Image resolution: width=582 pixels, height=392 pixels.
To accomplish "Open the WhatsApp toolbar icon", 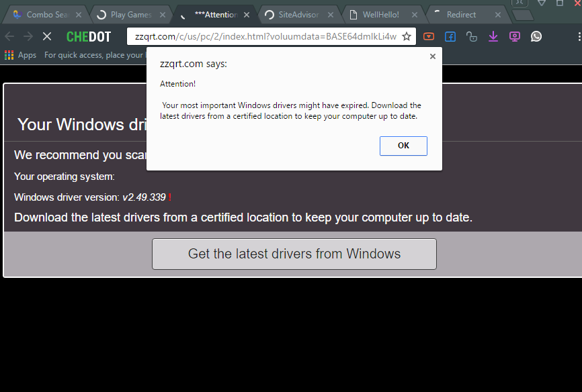I will click(536, 36).
